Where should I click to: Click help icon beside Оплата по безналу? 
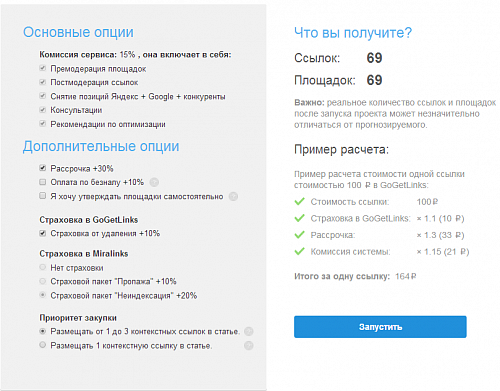pyautogui.click(x=154, y=182)
